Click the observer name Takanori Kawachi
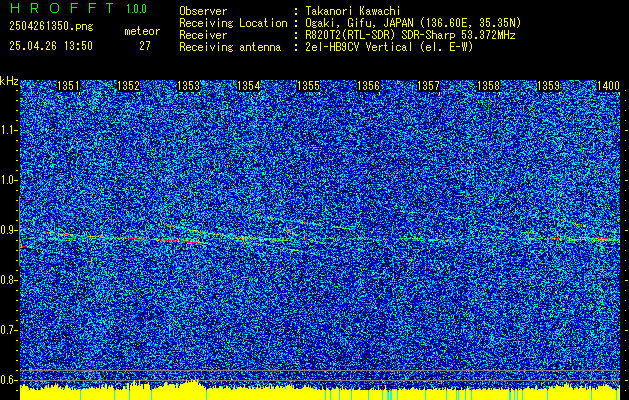Screen dimensions: 629x400 tap(354, 11)
